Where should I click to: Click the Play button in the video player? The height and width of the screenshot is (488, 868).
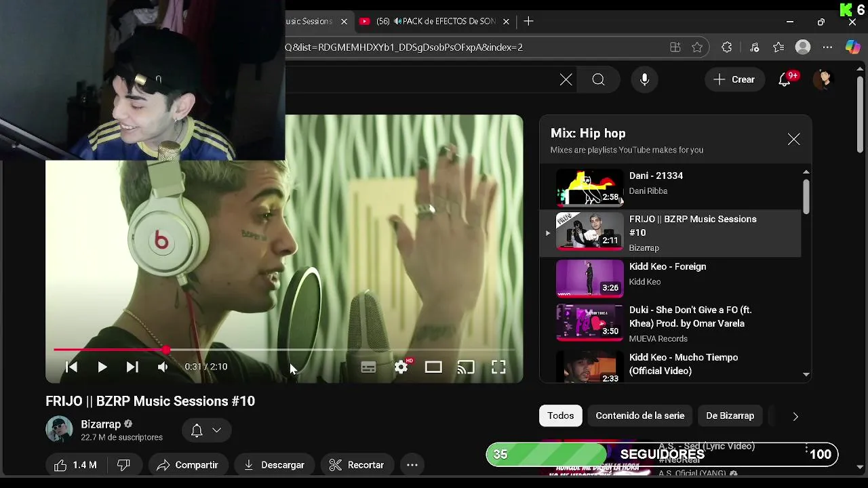pyautogui.click(x=102, y=367)
